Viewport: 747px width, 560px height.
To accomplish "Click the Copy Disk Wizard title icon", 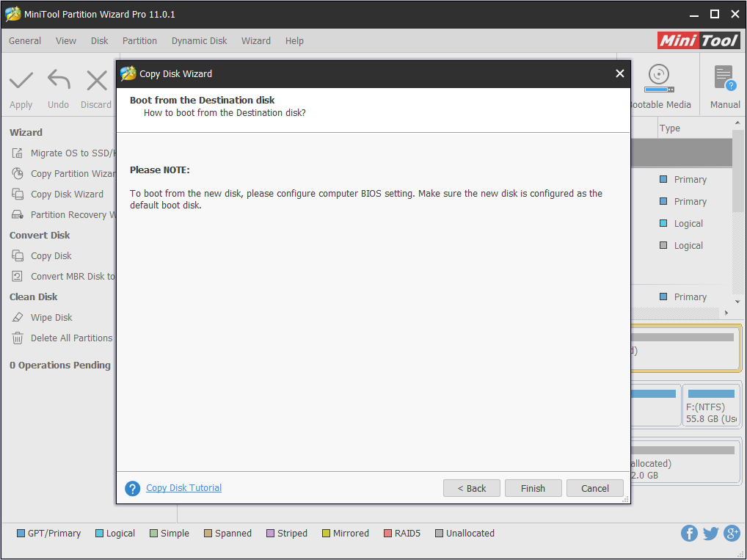I will [128, 73].
